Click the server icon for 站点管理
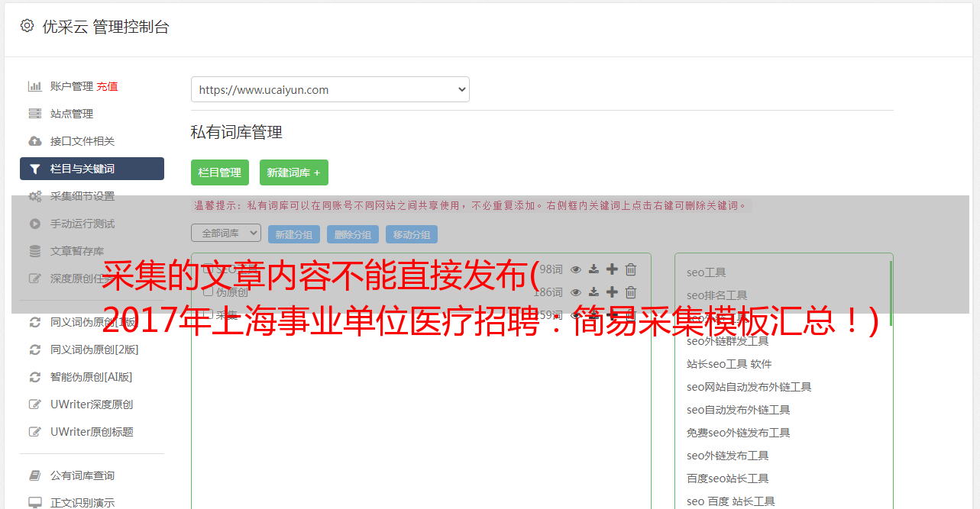980x509 pixels. point(35,114)
